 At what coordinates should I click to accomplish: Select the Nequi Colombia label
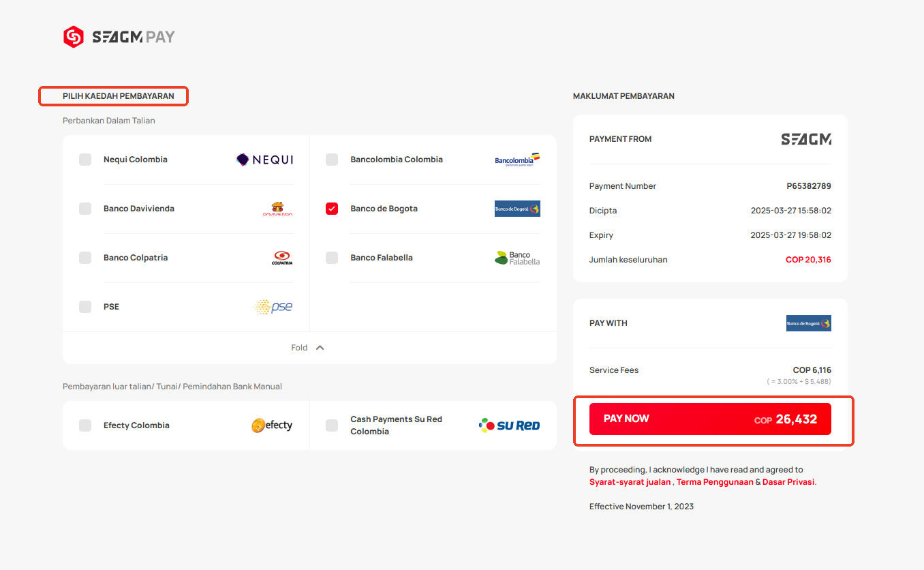pyautogui.click(x=136, y=160)
